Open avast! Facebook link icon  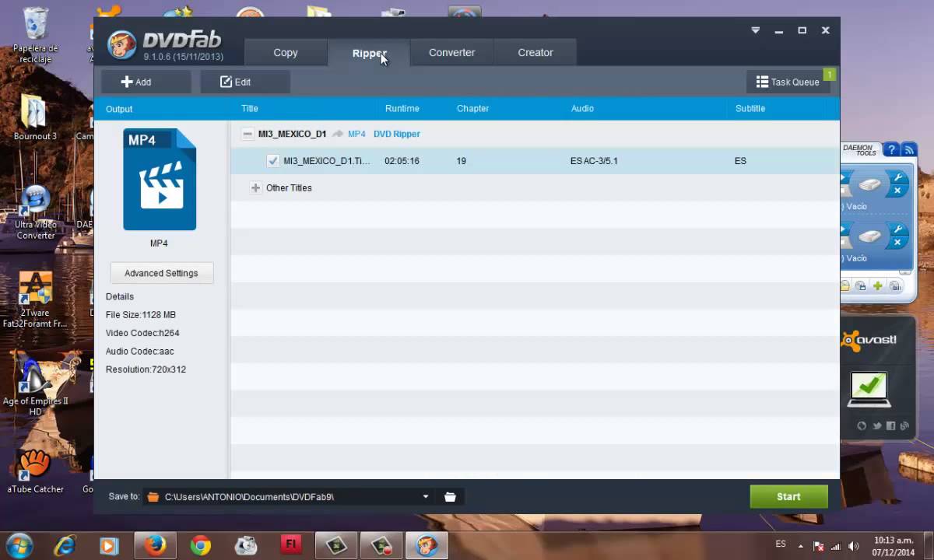point(890,425)
